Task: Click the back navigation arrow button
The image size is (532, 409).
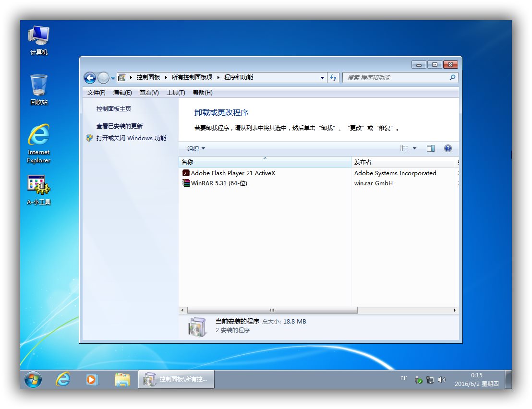Action: pos(90,78)
